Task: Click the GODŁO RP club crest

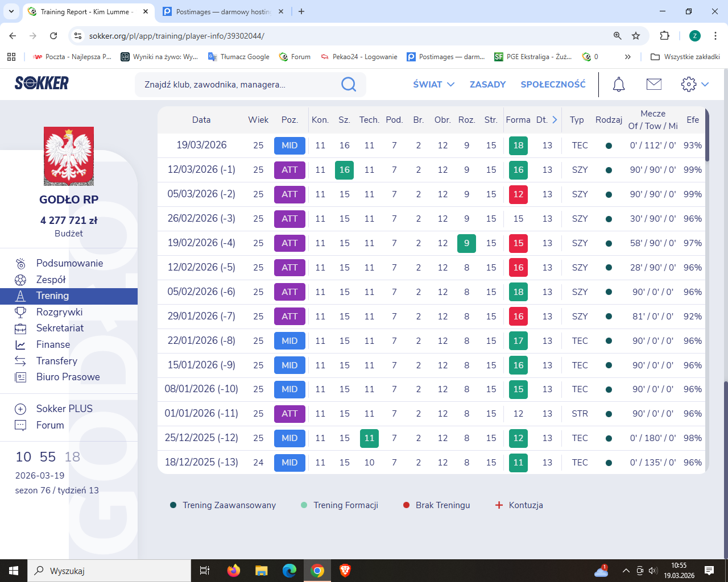Action: tap(69, 156)
